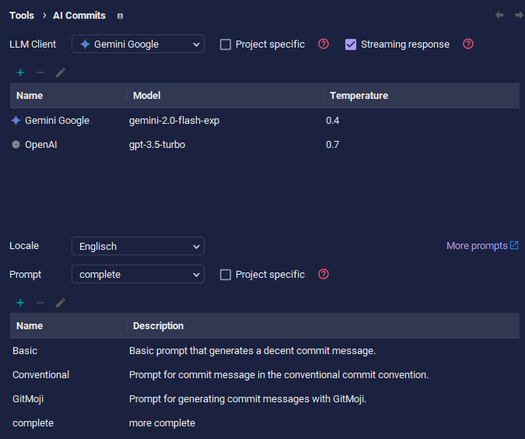Navigate back with the left arrow
The width and height of the screenshot is (525, 439).
pyautogui.click(x=500, y=15)
